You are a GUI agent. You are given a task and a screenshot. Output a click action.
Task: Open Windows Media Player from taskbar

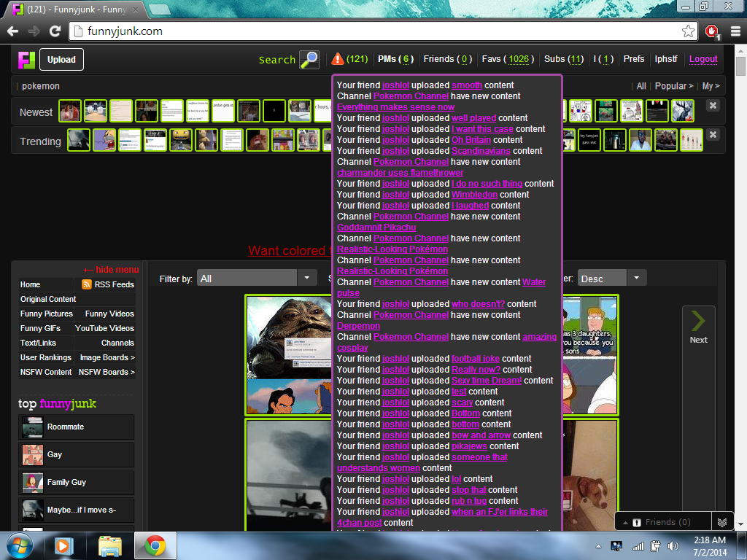63,545
